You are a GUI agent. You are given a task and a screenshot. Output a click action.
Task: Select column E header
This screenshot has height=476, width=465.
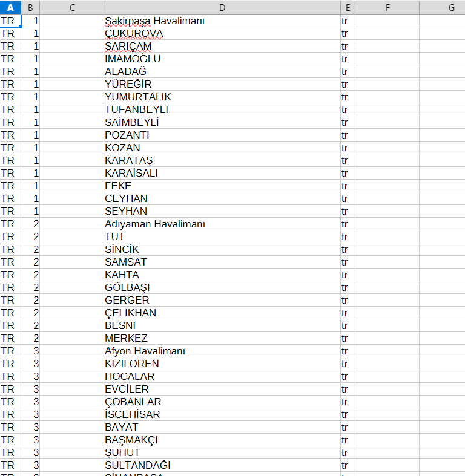(x=348, y=7)
